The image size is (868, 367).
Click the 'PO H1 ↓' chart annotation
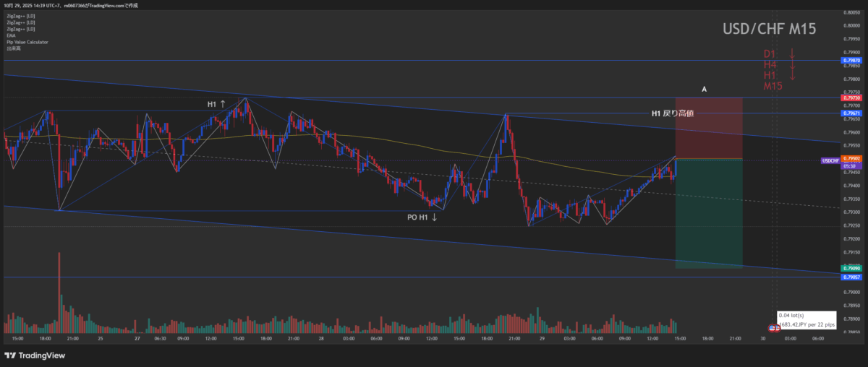(x=422, y=217)
